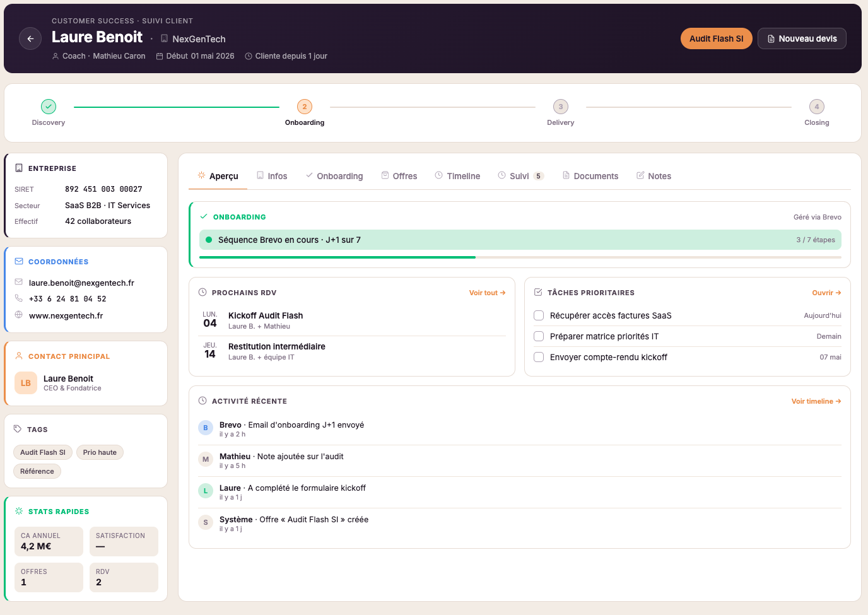Open the Offres tab
Viewport: 868px width, 615px height.
pos(399,176)
